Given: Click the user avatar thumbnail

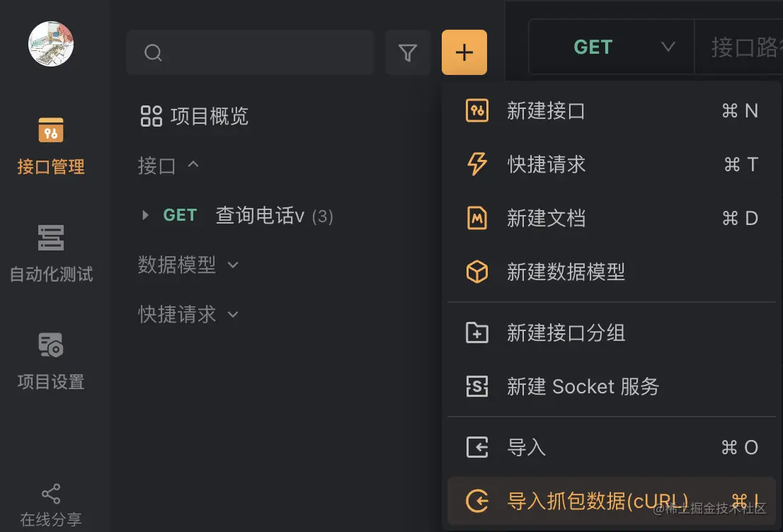Looking at the screenshot, I should [50, 44].
